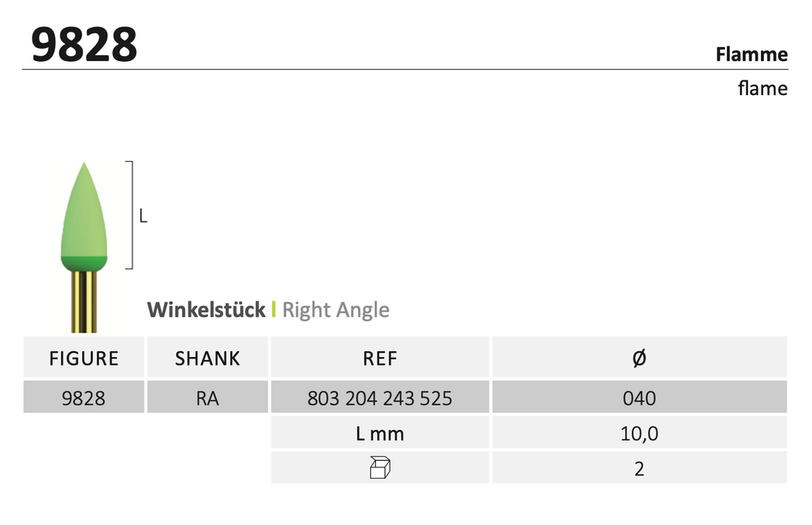Image resolution: width=812 pixels, height=525 pixels.
Task: Click REF number 803 204 243 525
Action: [380, 398]
